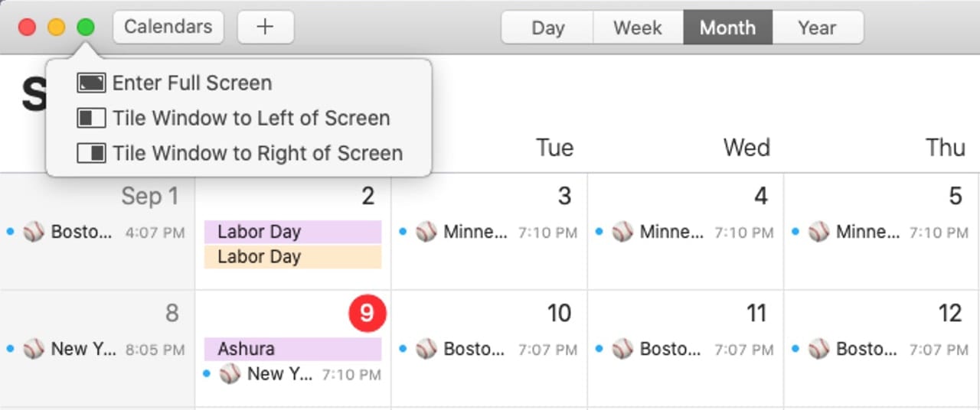This screenshot has height=410, width=980.
Task: Open the Calendars list button
Action: point(168,28)
